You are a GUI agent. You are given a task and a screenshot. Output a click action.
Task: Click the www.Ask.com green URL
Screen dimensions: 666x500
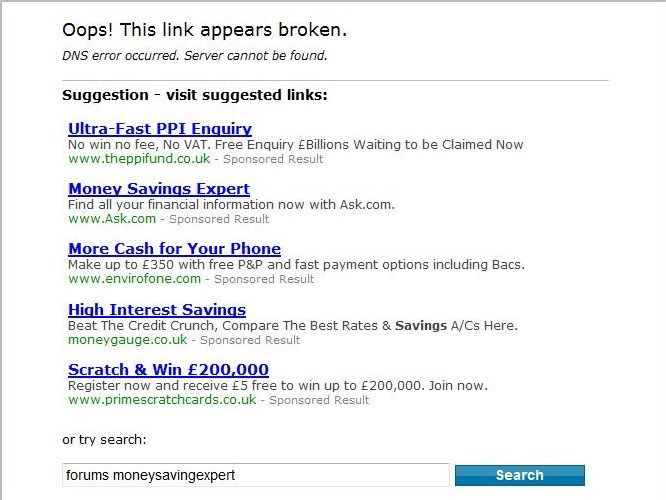112,219
